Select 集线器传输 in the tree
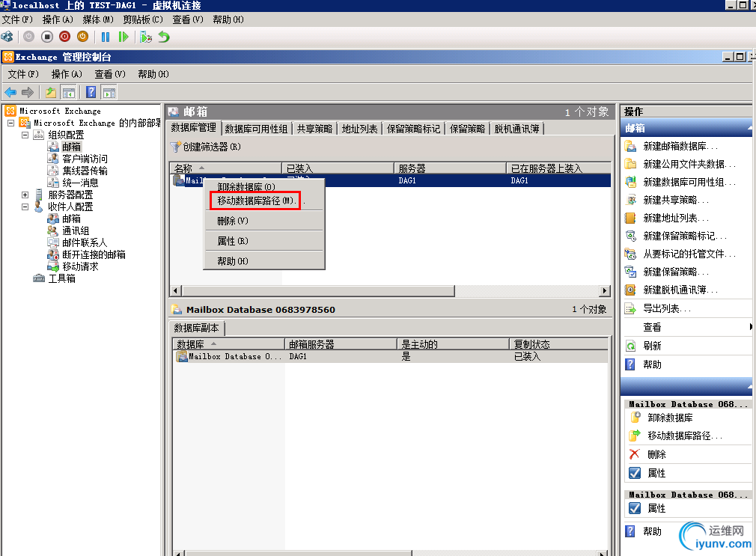 pyautogui.click(x=85, y=171)
